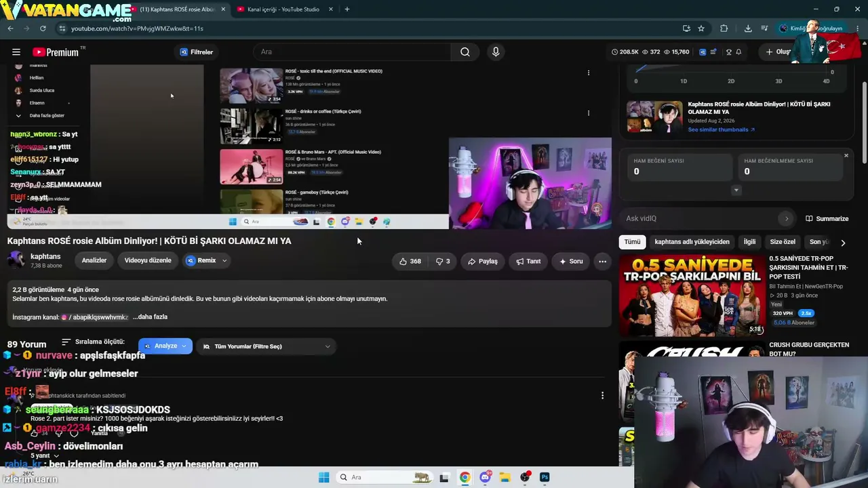The height and width of the screenshot is (488, 868).
Task: Dislike the video
Action: [x=443, y=261]
